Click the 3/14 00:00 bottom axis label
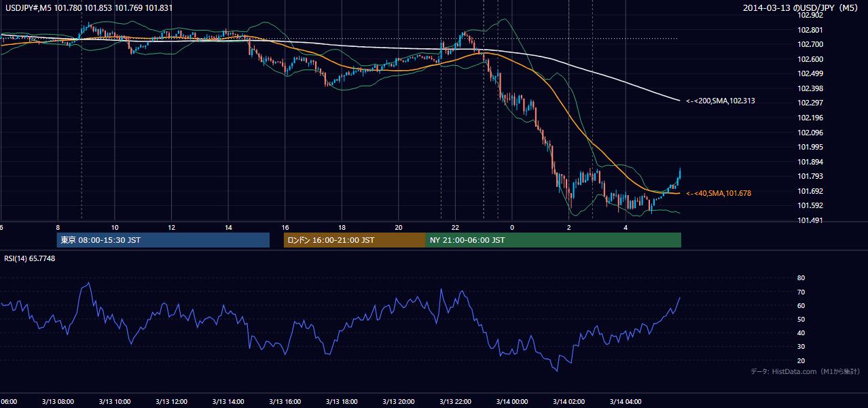The width and height of the screenshot is (868, 408). pos(512,401)
